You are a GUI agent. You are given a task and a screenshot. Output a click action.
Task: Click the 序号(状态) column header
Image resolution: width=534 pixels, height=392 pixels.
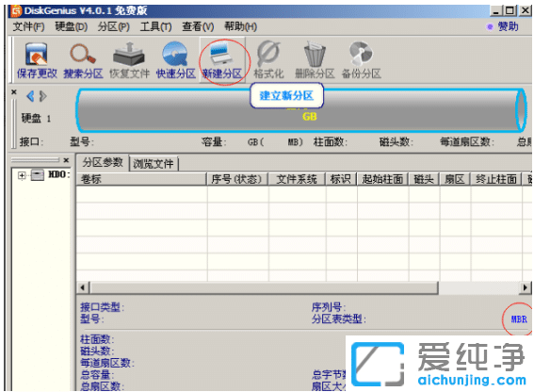coord(237,179)
